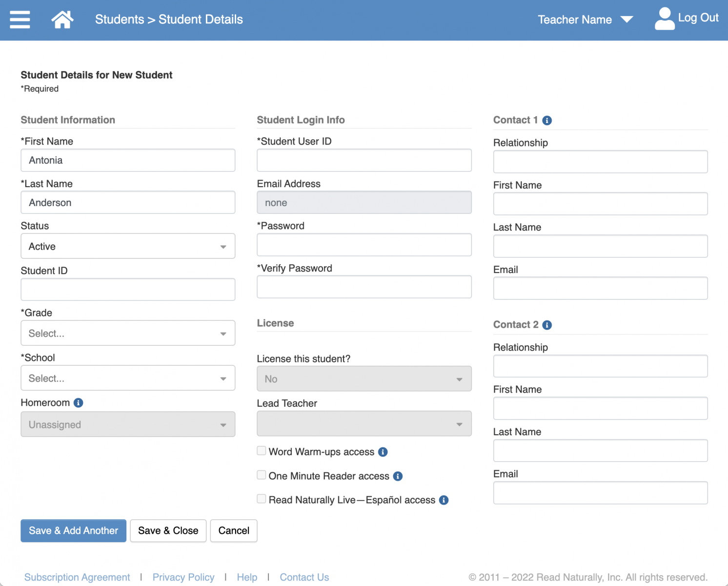Open the hamburger navigation menu
This screenshot has width=728, height=586.
[x=20, y=20]
